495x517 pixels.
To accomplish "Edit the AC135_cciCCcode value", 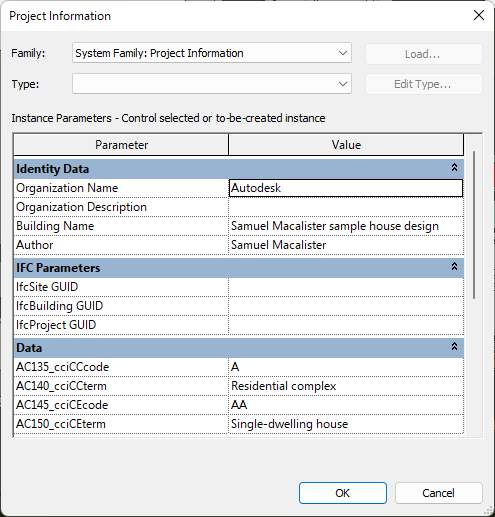I will pos(346,367).
